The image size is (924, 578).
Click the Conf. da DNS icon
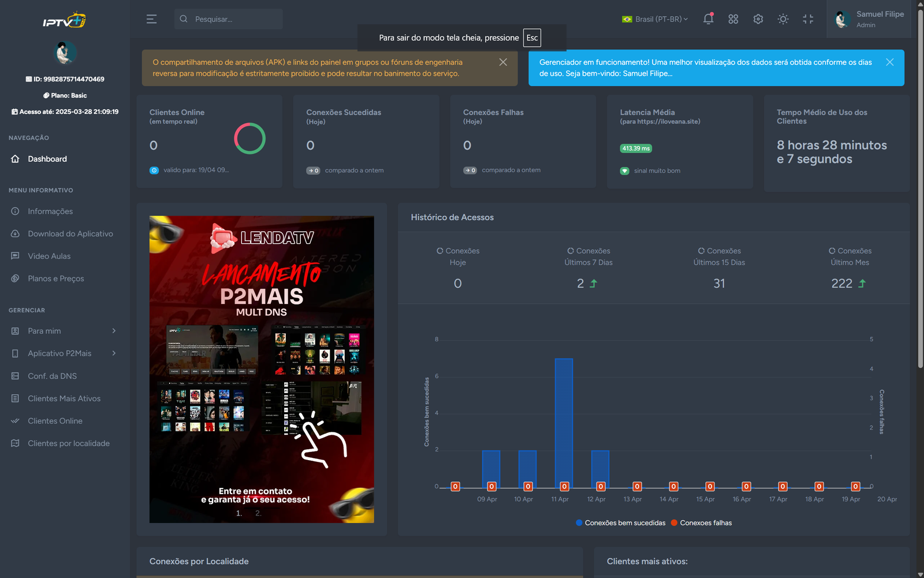coord(16,376)
